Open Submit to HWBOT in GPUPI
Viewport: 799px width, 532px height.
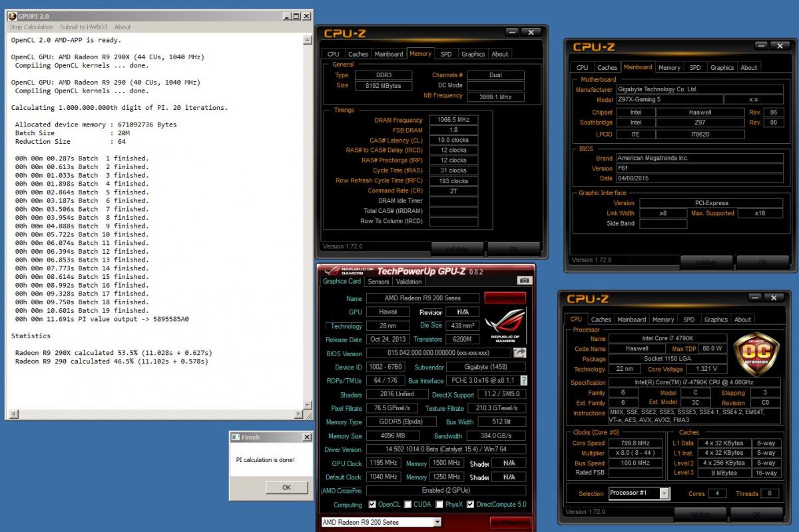(x=85, y=27)
